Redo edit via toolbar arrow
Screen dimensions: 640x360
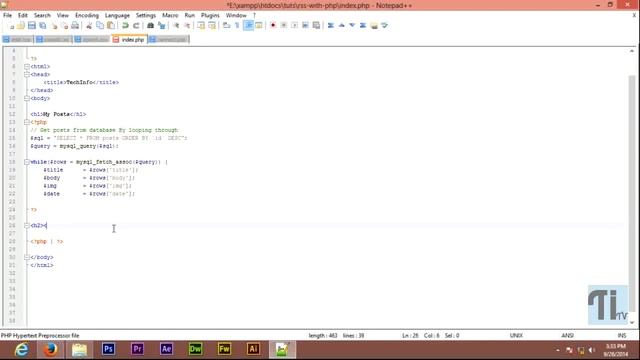(x=136, y=26)
